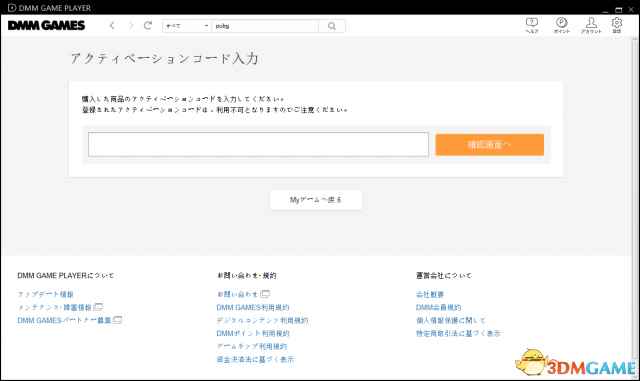
Task: Expand the search category dropdown
Action: (187, 26)
